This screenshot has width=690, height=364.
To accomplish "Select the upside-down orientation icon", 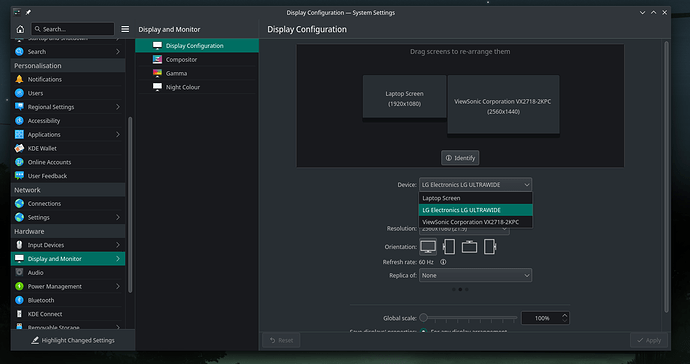I will (469, 246).
